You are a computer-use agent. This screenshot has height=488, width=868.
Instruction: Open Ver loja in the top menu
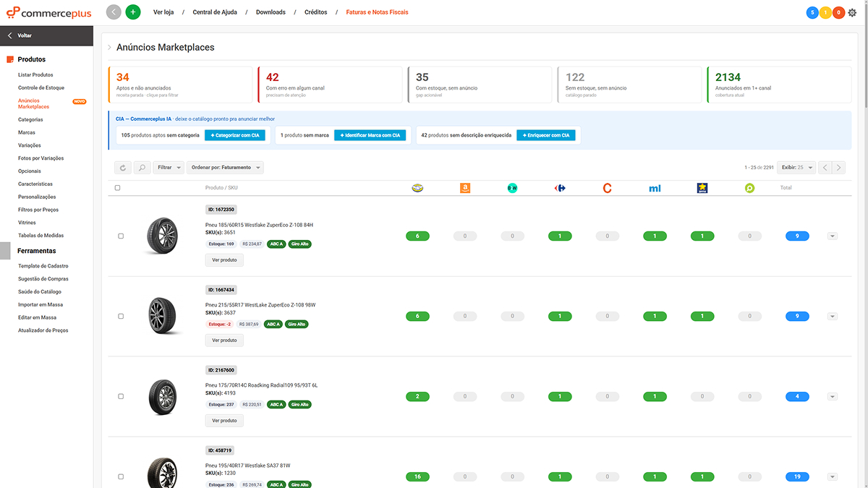click(x=163, y=12)
